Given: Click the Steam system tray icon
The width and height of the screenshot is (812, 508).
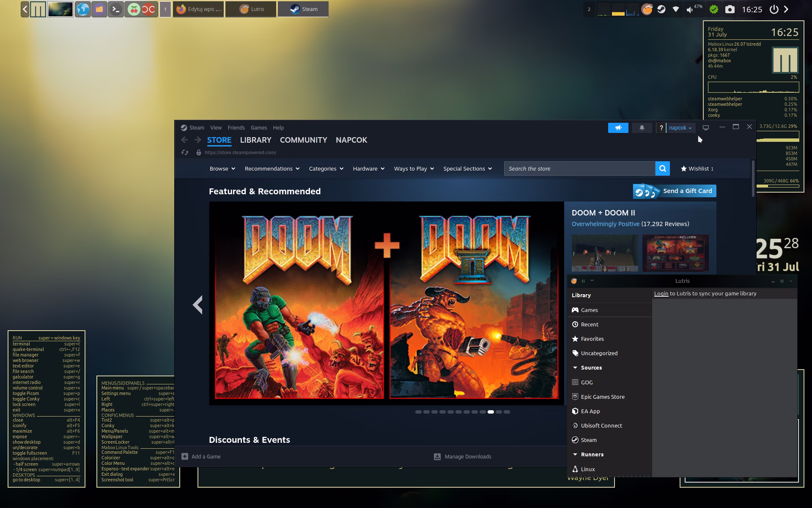Looking at the screenshot, I should pos(661,9).
